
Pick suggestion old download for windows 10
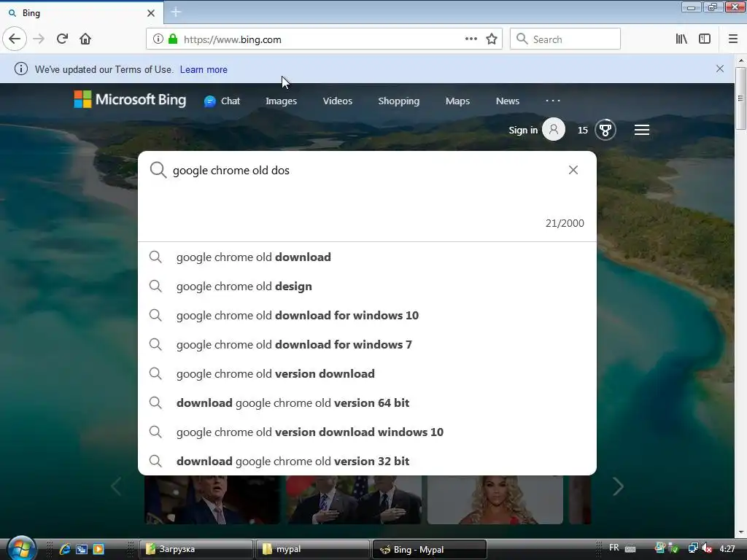tap(367, 315)
